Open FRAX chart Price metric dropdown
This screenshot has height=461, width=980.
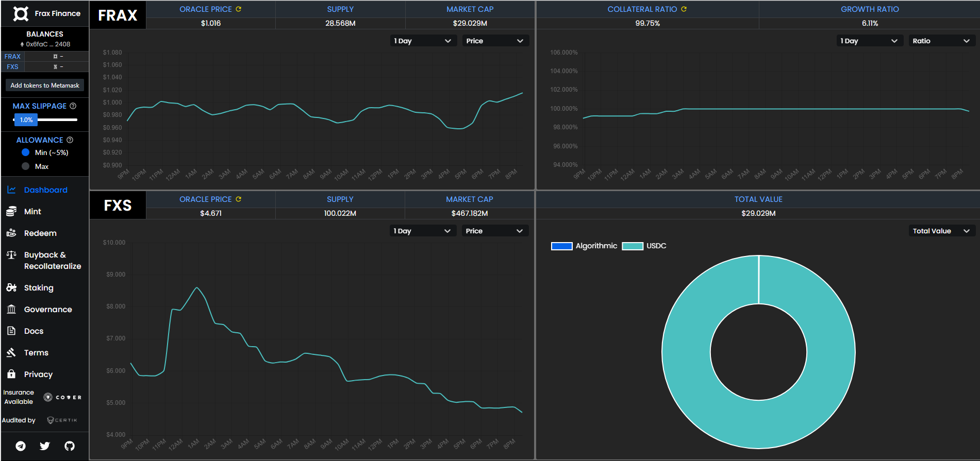(x=495, y=41)
